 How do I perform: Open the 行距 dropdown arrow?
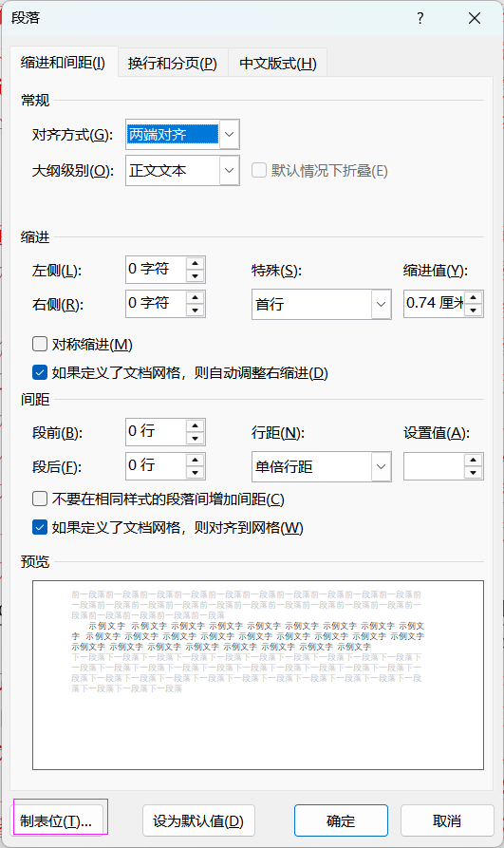tap(381, 466)
